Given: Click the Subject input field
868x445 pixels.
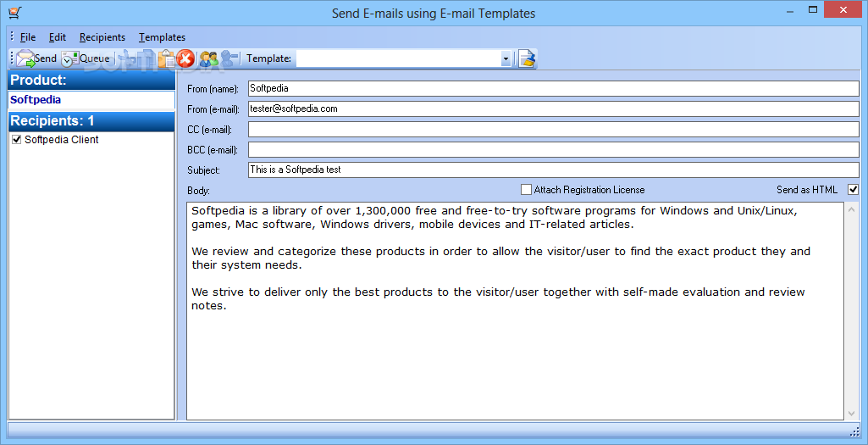Looking at the screenshot, I should 554,170.
